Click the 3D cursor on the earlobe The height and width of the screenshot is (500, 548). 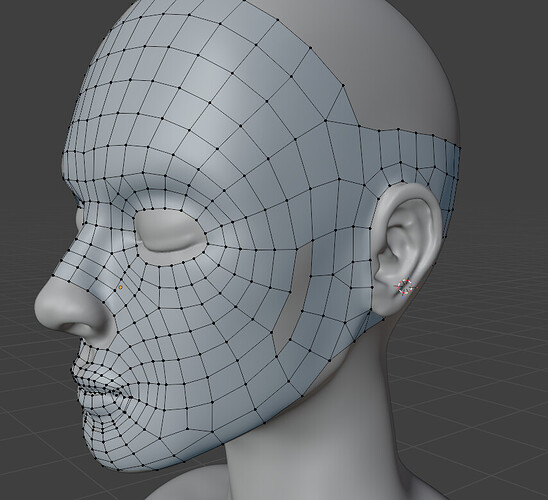tap(405, 287)
